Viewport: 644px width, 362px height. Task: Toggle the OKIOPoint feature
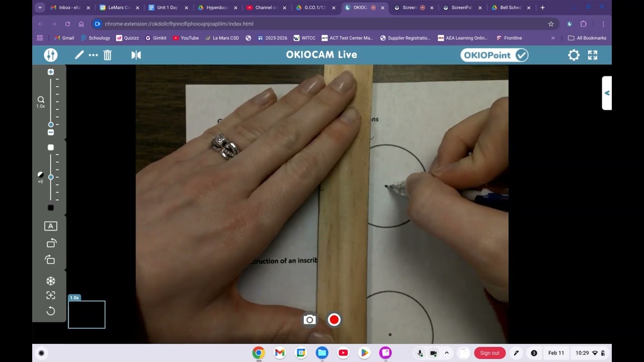click(494, 55)
